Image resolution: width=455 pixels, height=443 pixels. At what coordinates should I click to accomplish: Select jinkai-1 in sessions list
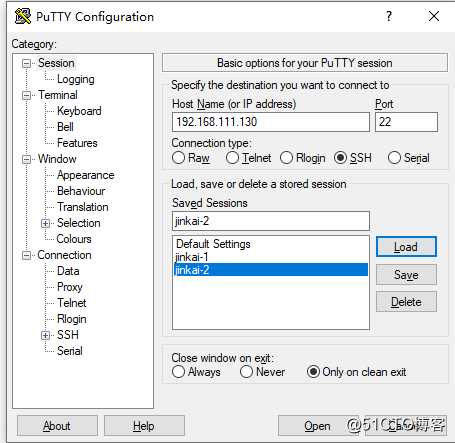(x=271, y=257)
